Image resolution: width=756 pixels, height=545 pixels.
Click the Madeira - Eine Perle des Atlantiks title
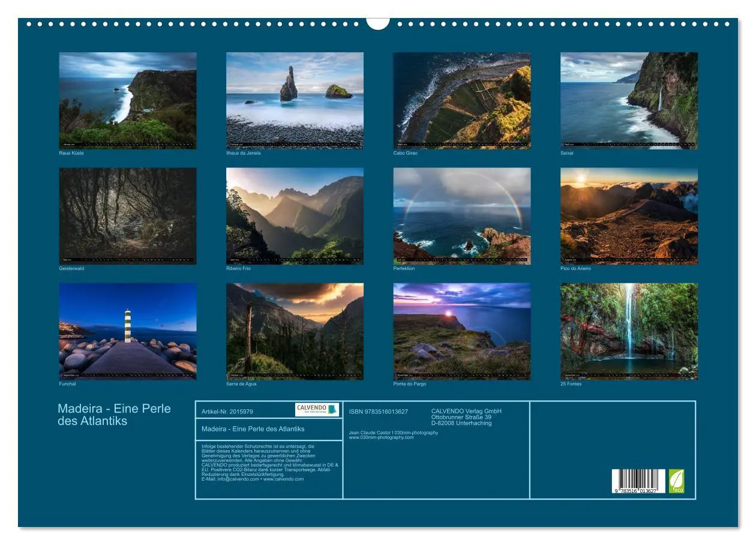[x=114, y=414]
